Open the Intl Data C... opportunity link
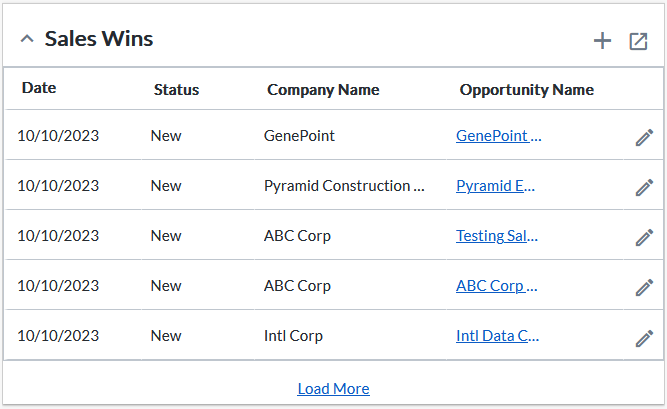The image size is (667, 409). tap(497, 336)
